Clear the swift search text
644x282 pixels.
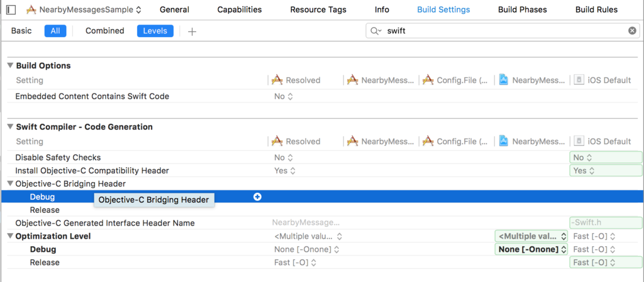pos(632,31)
